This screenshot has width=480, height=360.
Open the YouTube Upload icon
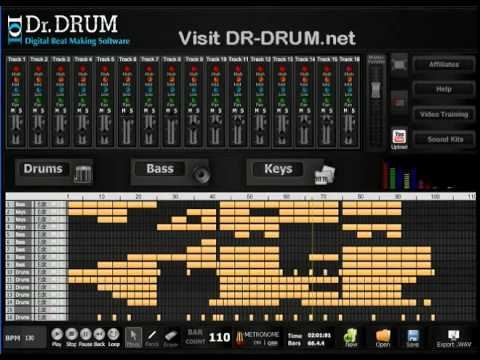click(x=399, y=139)
